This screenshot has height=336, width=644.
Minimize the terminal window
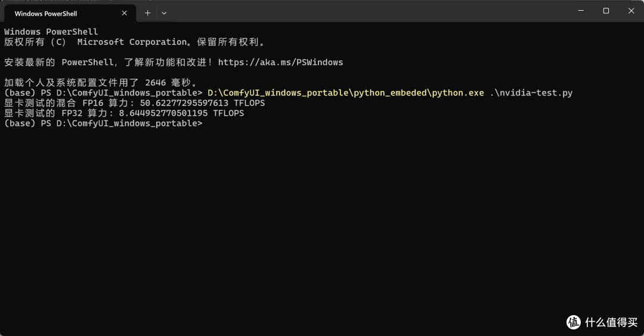click(581, 11)
